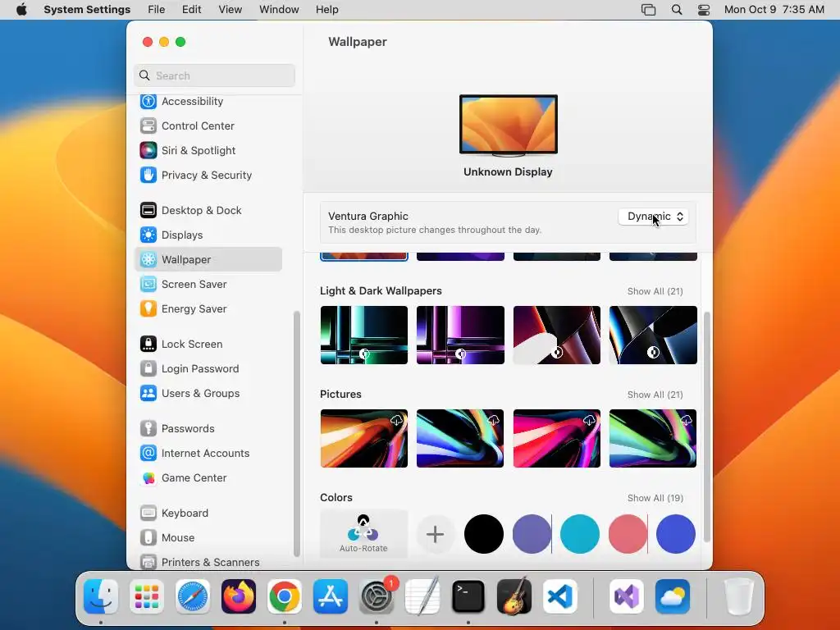Open Privacy & Security settings
Image resolution: width=840 pixels, height=630 pixels.
coord(208,176)
